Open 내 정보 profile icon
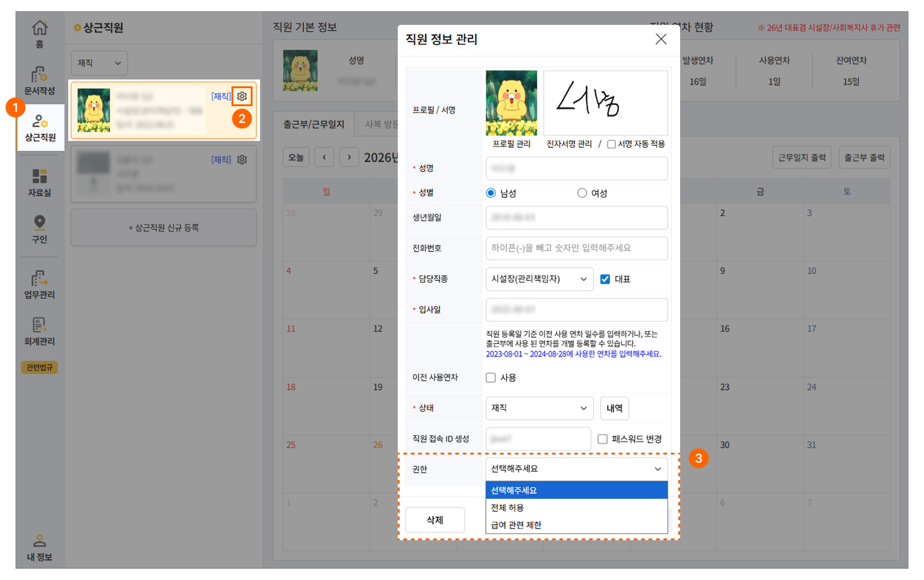 point(40,547)
